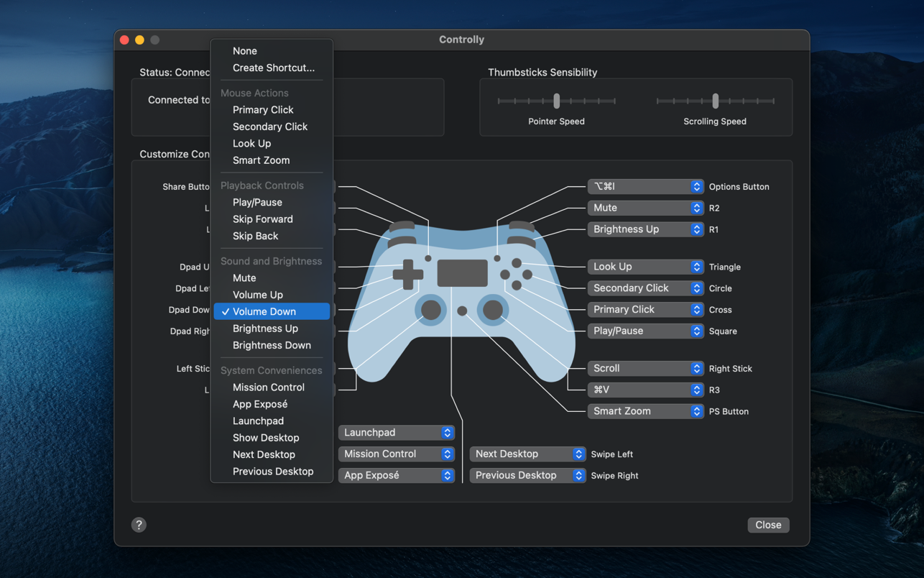The width and height of the screenshot is (924, 578).
Task: Open the Cross button action dropdown
Action: pos(645,310)
